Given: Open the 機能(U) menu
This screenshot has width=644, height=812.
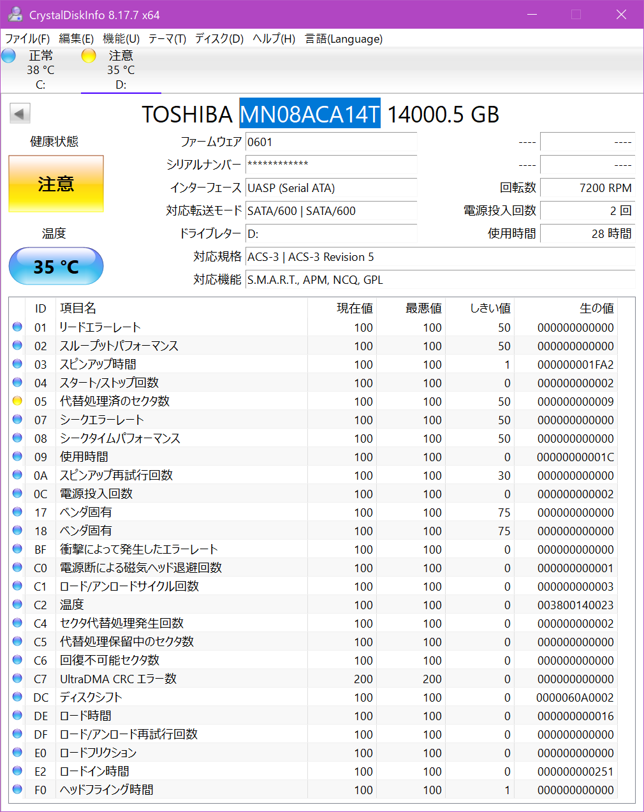Looking at the screenshot, I should tap(121, 39).
